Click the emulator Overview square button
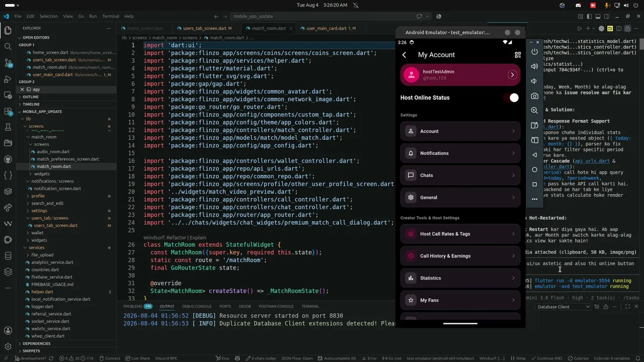This screenshot has height=362, width=644. [534, 184]
